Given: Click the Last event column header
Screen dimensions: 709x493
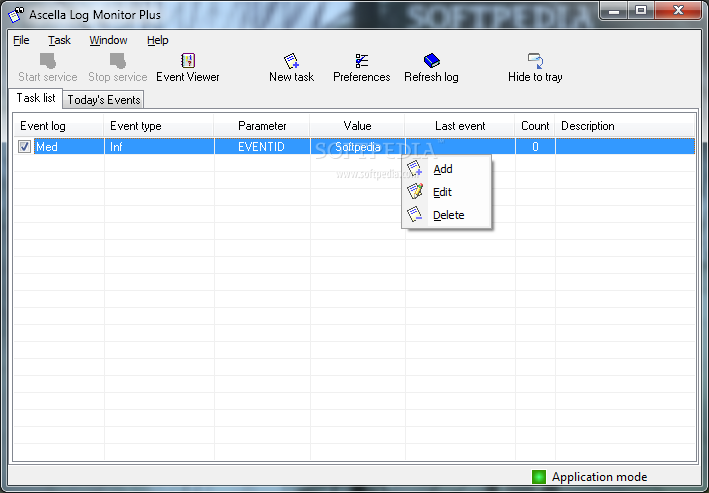Looking at the screenshot, I should [460, 126].
